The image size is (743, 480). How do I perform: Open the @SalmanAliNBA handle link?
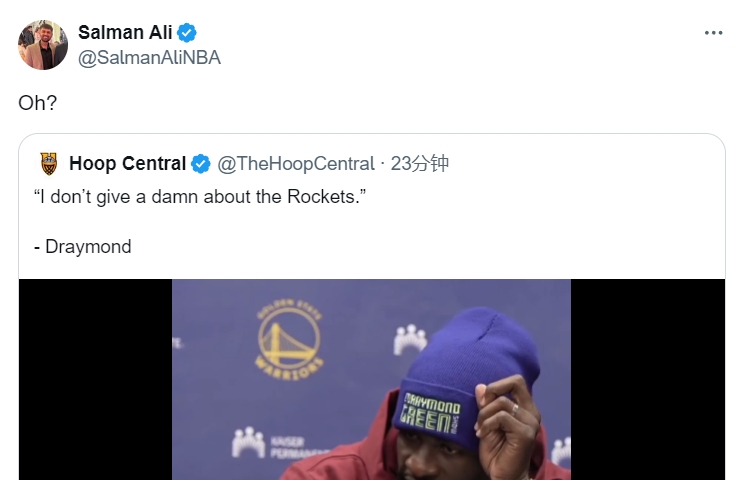pyautogui.click(x=149, y=58)
